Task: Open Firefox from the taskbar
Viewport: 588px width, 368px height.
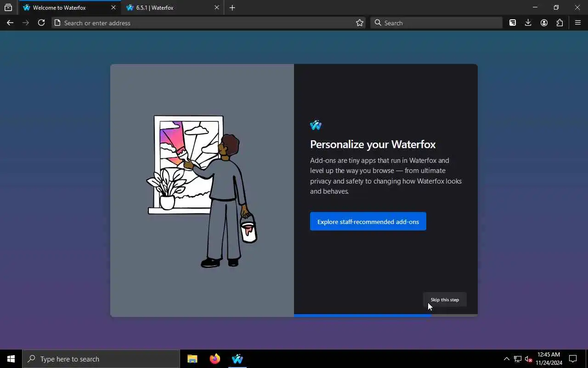Action: click(215, 359)
